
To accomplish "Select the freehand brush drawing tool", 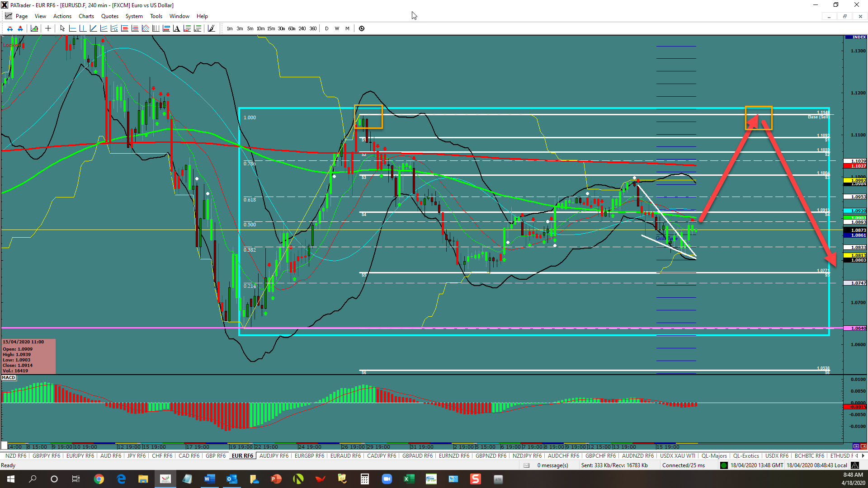I will point(211,28).
